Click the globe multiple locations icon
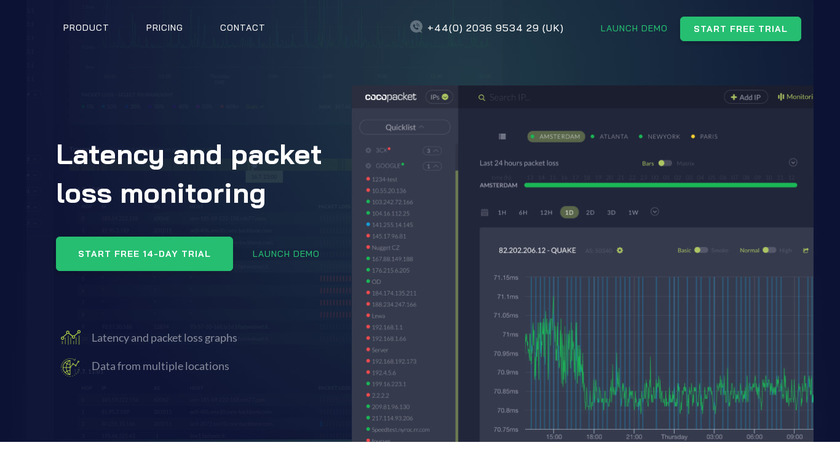The height and width of the screenshot is (472, 840). [x=70, y=366]
